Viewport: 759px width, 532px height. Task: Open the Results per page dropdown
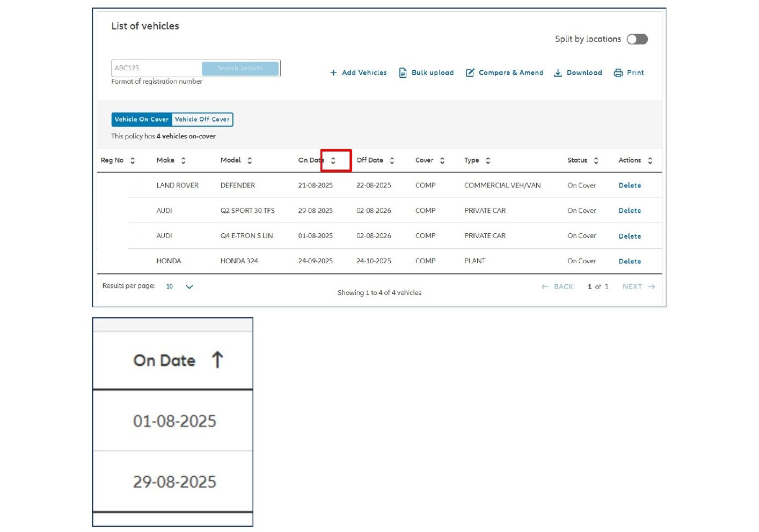coord(180,286)
